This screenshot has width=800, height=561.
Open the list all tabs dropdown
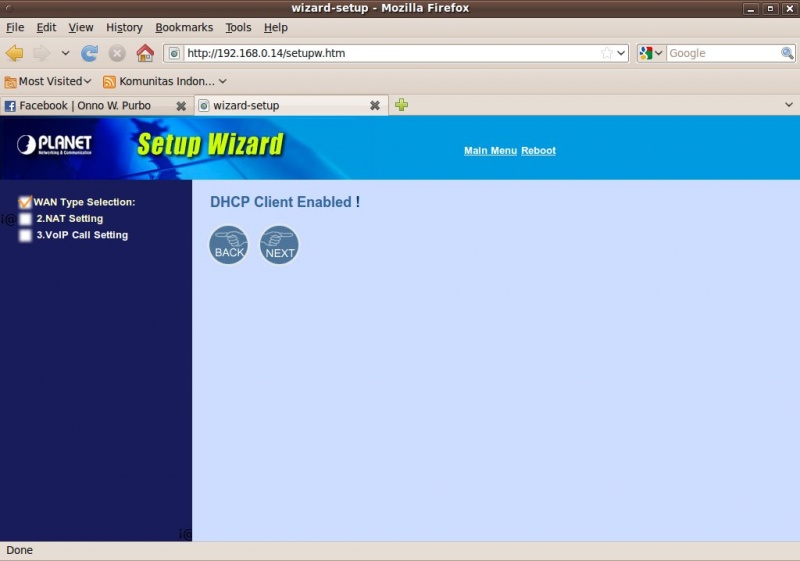tap(788, 105)
